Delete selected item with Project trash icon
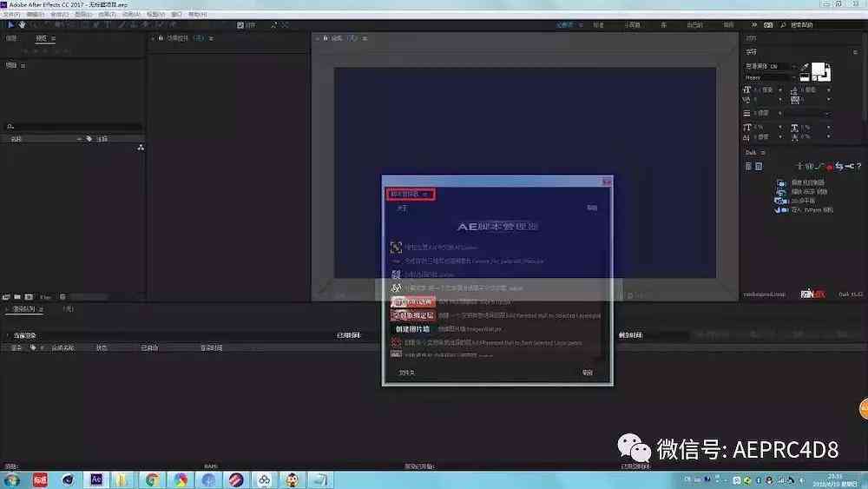The height and width of the screenshot is (489, 868). [62, 297]
